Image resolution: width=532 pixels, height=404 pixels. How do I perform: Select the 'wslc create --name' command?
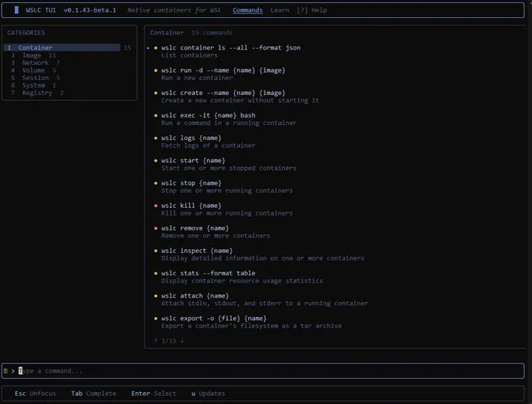(x=223, y=93)
